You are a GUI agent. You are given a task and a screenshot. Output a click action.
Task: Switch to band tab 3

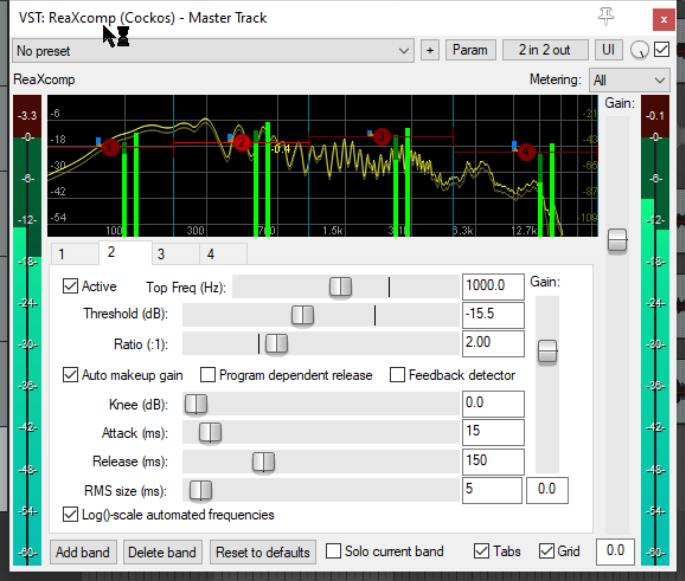click(x=176, y=254)
